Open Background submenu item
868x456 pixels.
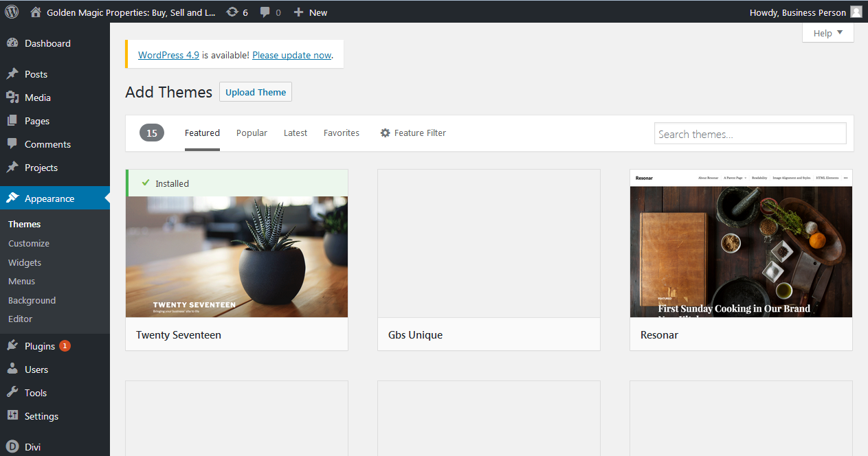(32, 300)
